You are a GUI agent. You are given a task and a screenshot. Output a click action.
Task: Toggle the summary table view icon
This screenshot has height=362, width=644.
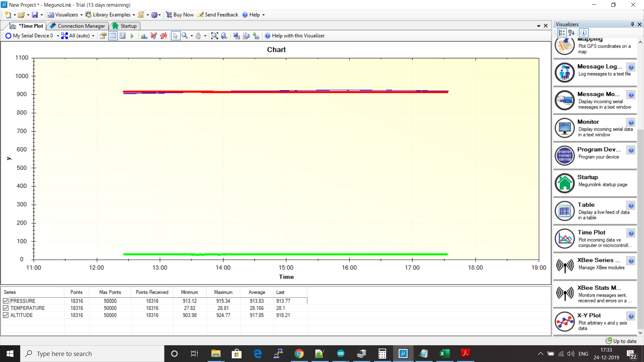point(113,36)
